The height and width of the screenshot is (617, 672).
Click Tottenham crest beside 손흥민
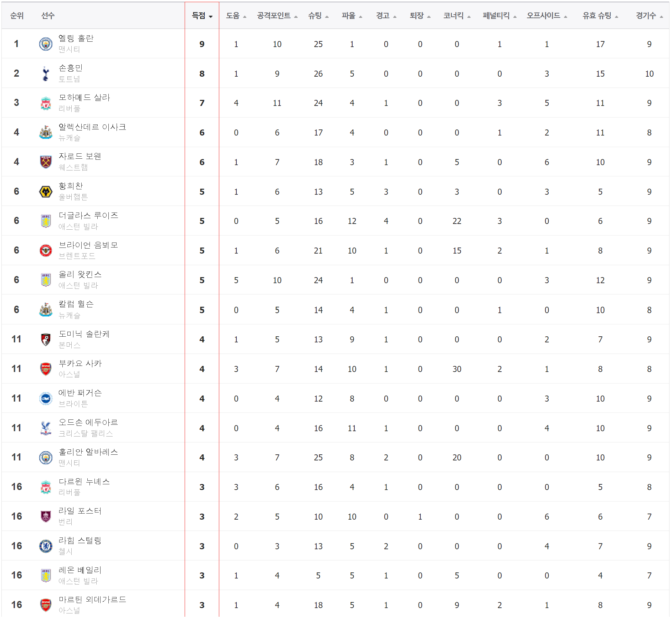pos(46,73)
